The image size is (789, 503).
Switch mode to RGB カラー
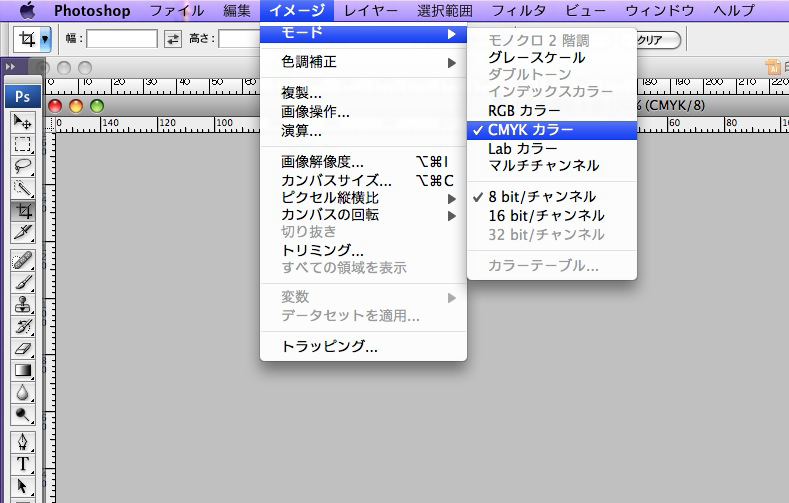click(x=552, y=111)
